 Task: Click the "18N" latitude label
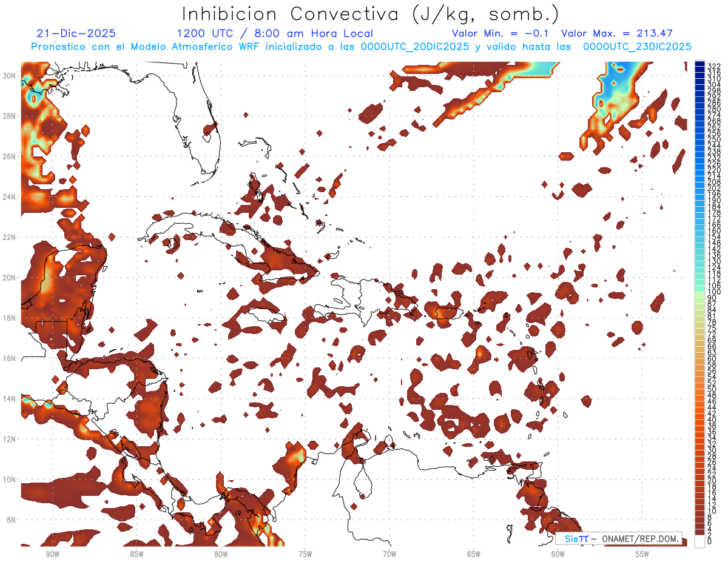tap(10, 318)
